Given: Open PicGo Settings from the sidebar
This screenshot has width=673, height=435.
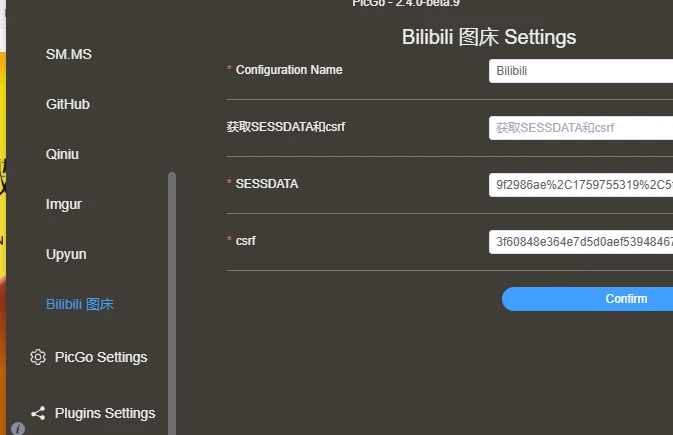Looking at the screenshot, I should (101, 357).
